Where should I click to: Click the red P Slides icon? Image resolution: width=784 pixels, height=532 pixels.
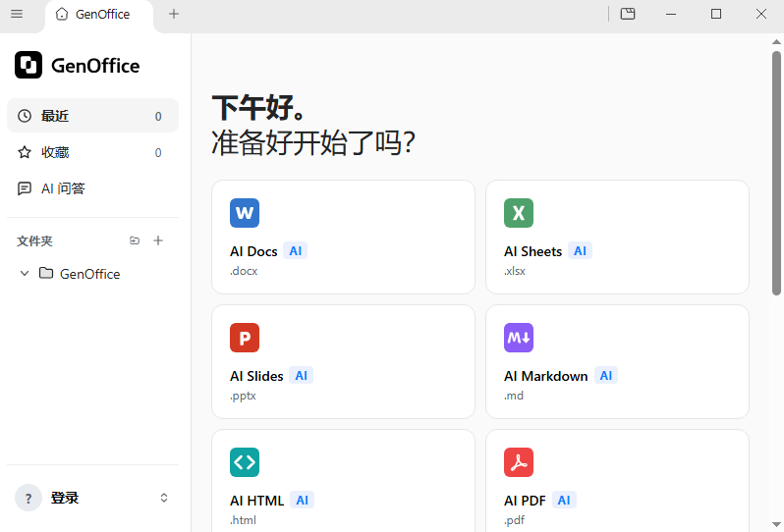point(245,338)
